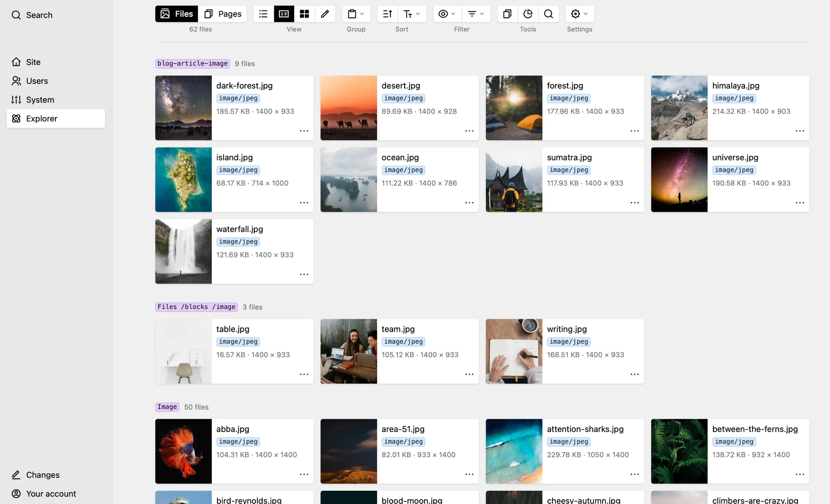Click the Files /blocks /image group tag
830x504 pixels.
pos(196,307)
